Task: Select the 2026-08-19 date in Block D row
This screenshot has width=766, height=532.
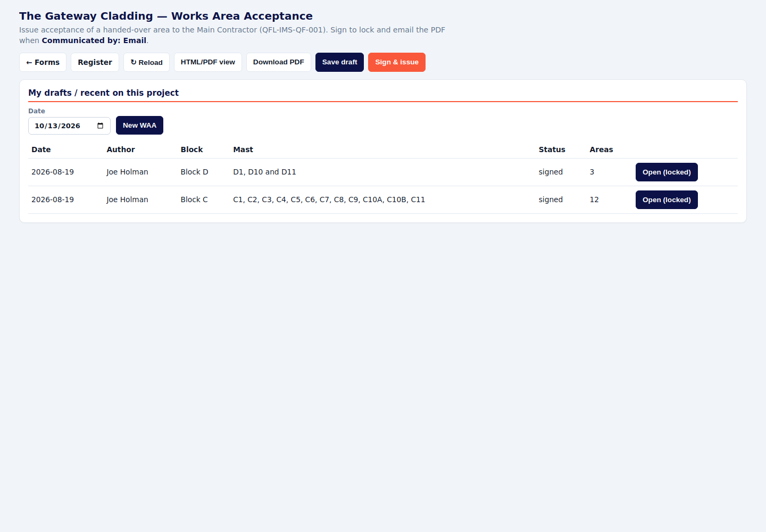Action: point(53,172)
